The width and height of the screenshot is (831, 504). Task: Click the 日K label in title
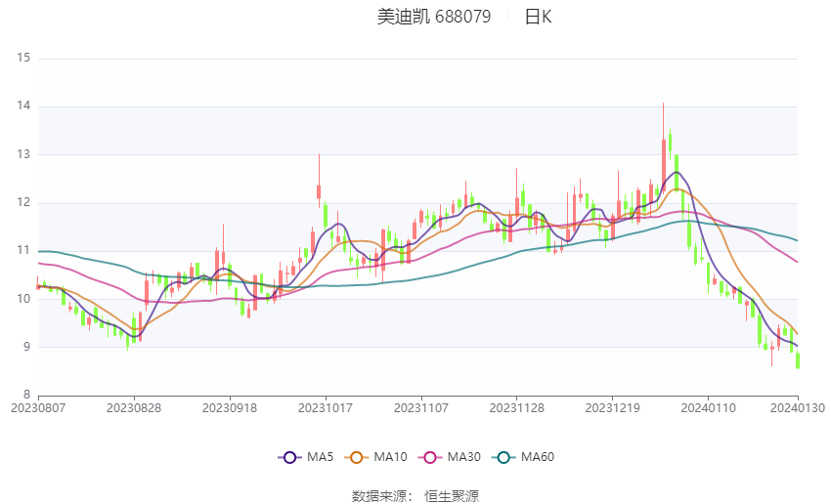(x=538, y=17)
